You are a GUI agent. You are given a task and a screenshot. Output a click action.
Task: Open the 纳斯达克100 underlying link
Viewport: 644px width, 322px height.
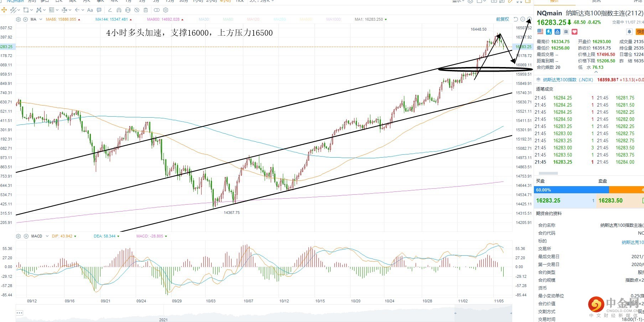coord(633,242)
